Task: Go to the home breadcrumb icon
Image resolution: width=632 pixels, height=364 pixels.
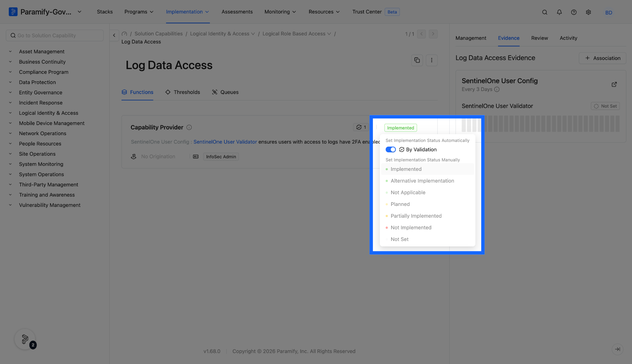Action: click(124, 34)
